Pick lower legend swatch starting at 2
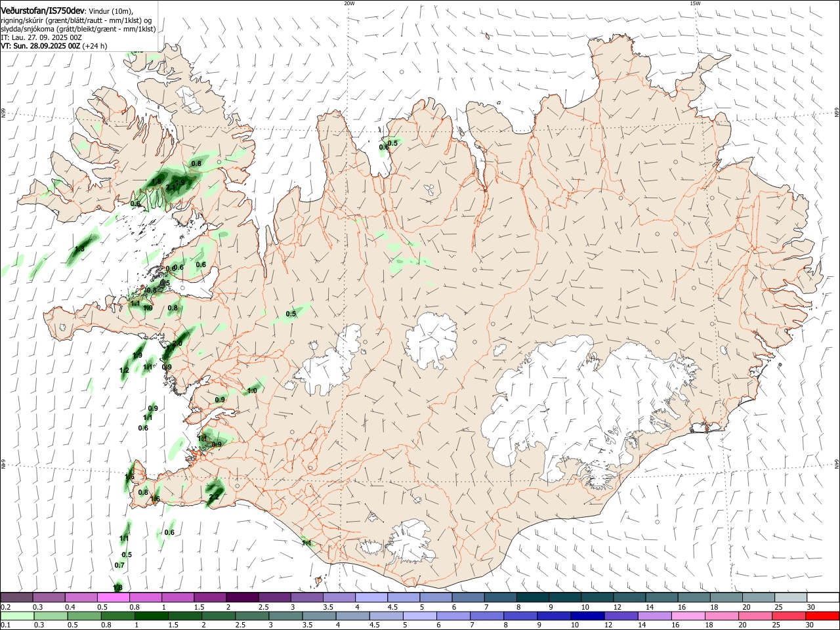 click(x=218, y=616)
